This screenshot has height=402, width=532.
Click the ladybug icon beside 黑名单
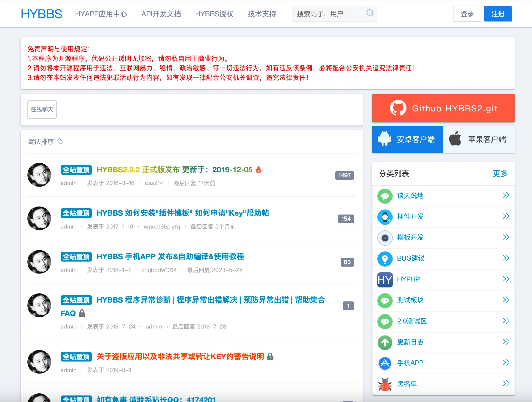tap(385, 384)
